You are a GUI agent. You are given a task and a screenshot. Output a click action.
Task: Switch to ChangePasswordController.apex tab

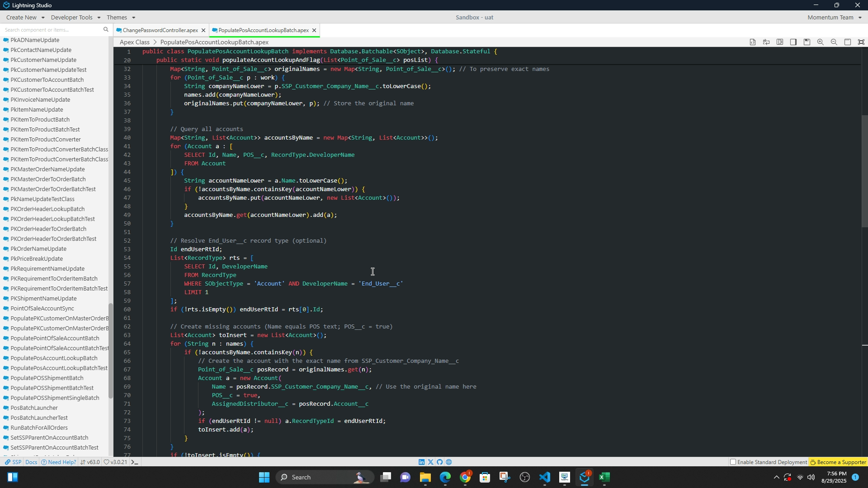(x=160, y=30)
